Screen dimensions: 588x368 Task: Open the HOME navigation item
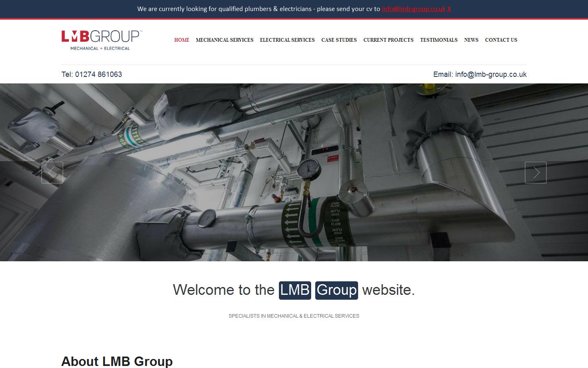[182, 40]
